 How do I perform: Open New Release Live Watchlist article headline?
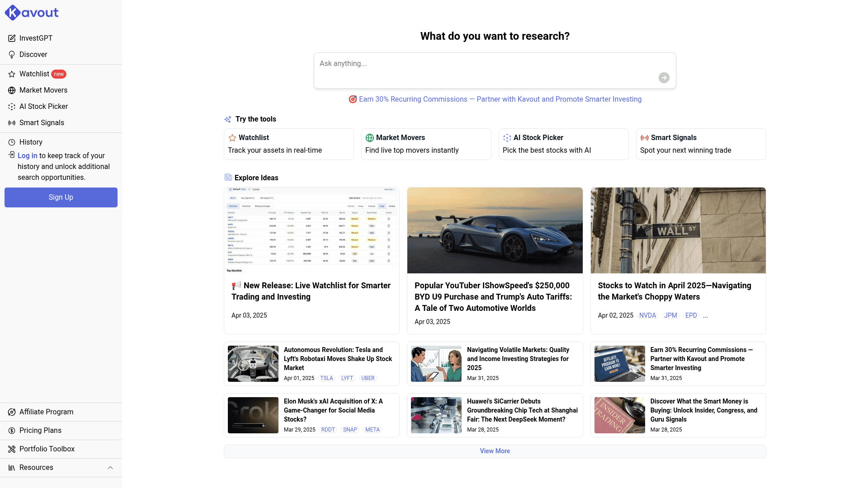[x=311, y=291]
